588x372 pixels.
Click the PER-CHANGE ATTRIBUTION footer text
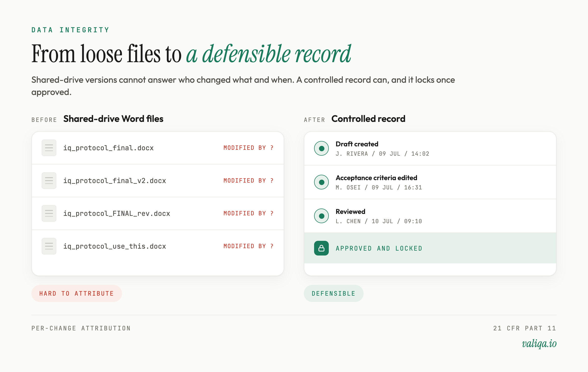point(81,328)
